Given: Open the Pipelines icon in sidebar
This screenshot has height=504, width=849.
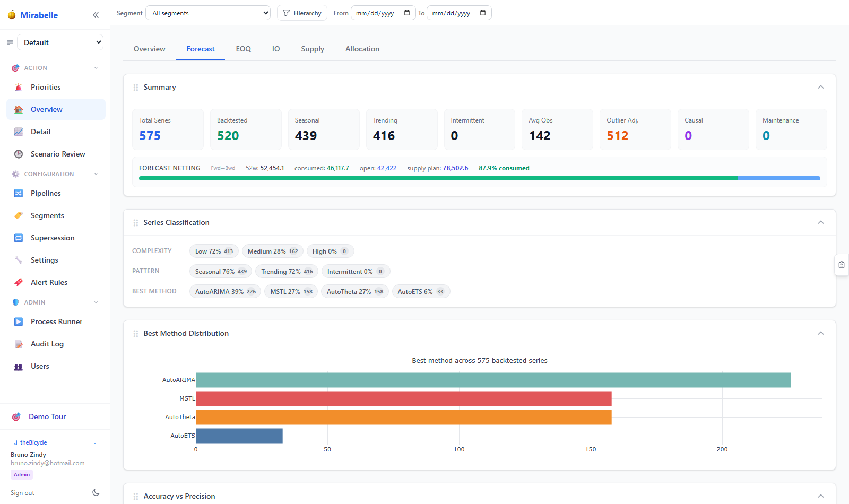Looking at the screenshot, I should pyautogui.click(x=19, y=193).
